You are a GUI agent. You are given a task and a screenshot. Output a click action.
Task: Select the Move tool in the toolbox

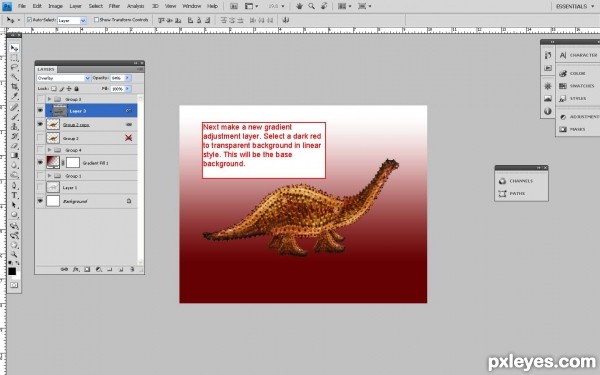[x=14, y=48]
